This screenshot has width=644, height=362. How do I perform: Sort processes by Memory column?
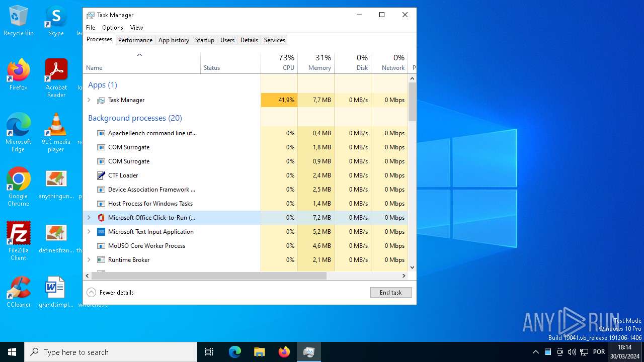tap(316, 62)
